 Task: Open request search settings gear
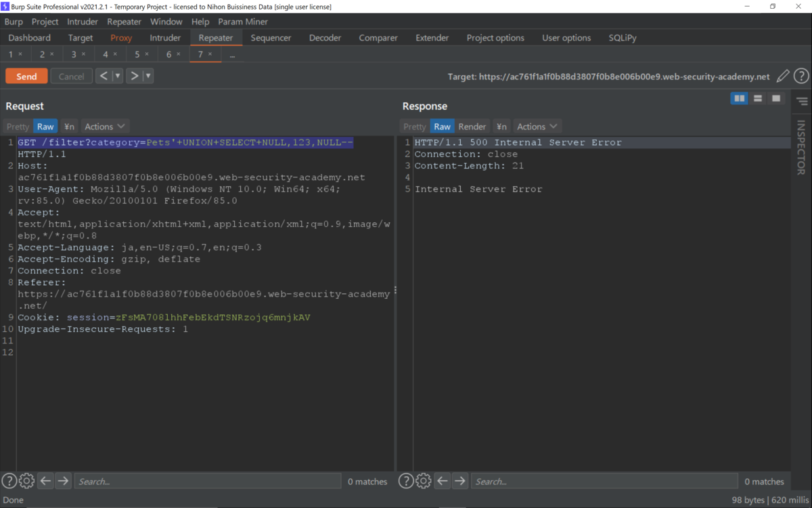tap(26, 481)
